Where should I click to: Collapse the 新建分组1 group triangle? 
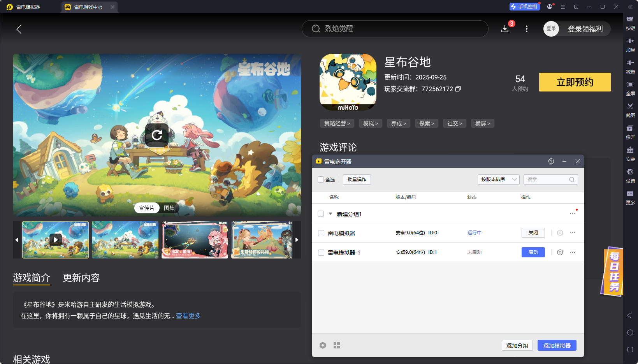tap(330, 214)
